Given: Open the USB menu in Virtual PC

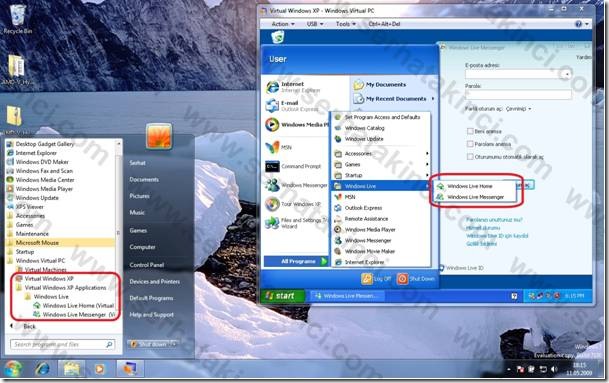Looking at the screenshot, I should click(x=315, y=24).
